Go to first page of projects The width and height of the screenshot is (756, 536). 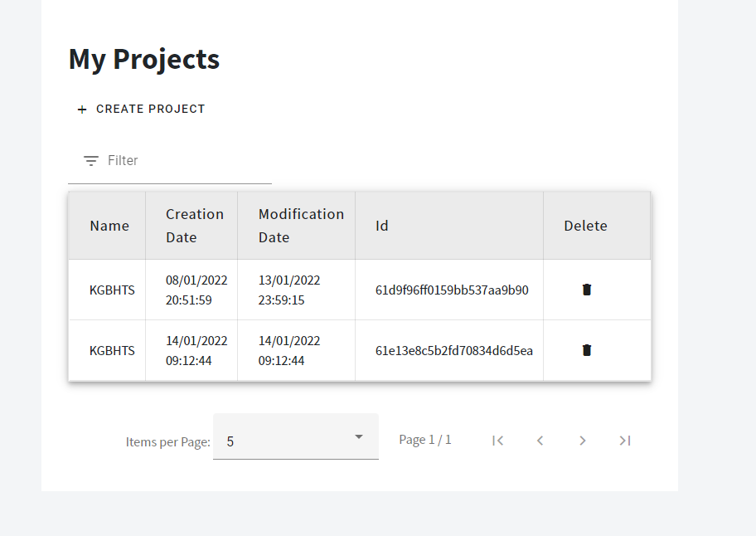498,441
